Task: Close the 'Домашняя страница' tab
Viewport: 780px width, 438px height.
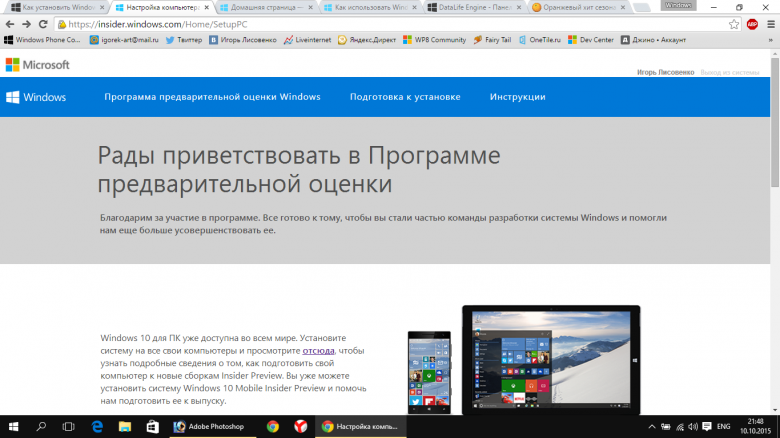Action: pyautogui.click(x=310, y=7)
